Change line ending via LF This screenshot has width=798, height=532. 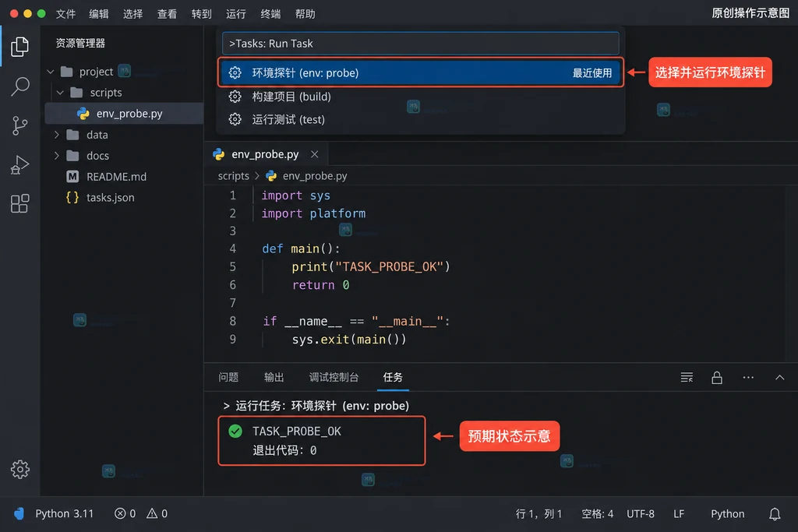(679, 513)
